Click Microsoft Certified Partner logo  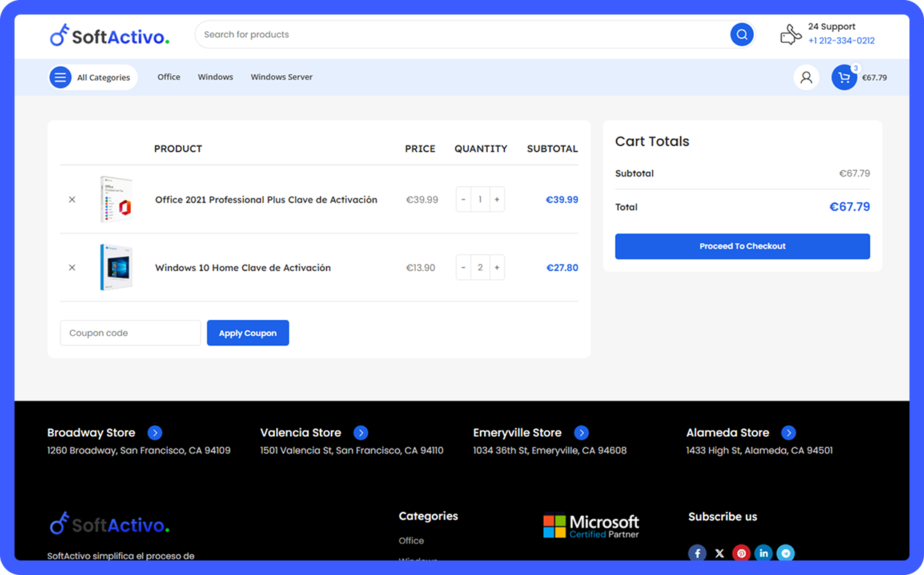click(591, 526)
